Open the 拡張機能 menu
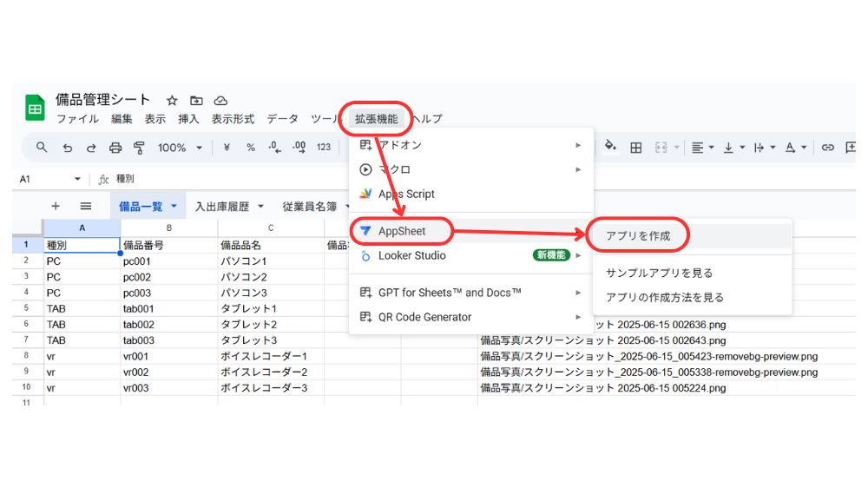Image resolution: width=868 pixels, height=488 pixels. (377, 119)
